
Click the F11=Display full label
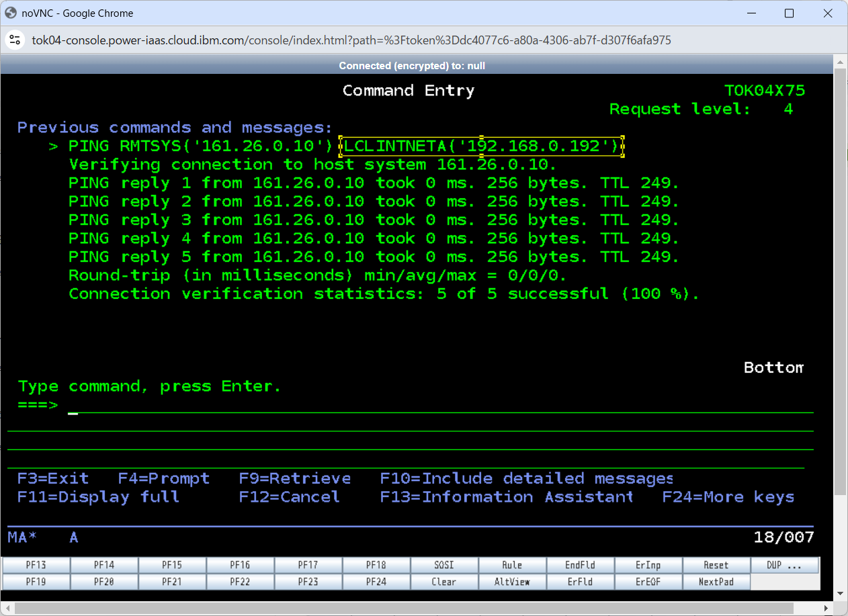tap(99, 497)
